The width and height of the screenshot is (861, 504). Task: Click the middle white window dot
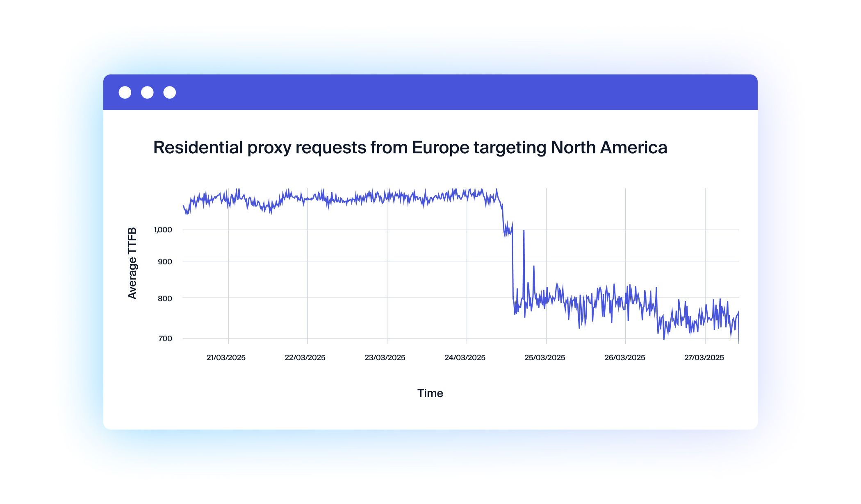point(147,93)
